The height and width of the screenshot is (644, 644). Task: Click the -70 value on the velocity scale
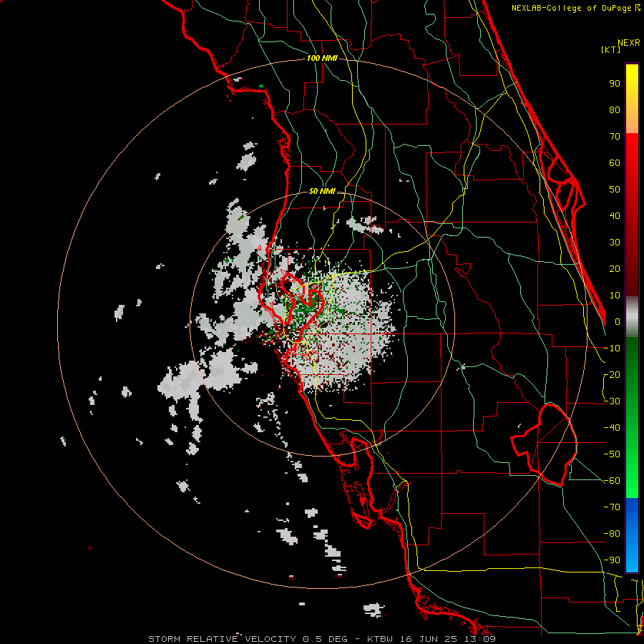612,507
